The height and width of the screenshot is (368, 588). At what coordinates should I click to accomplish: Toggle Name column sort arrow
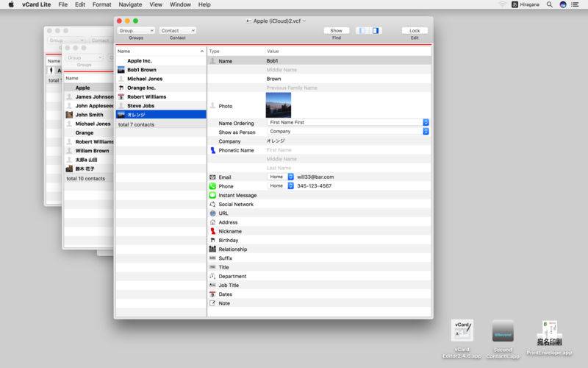click(x=201, y=51)
